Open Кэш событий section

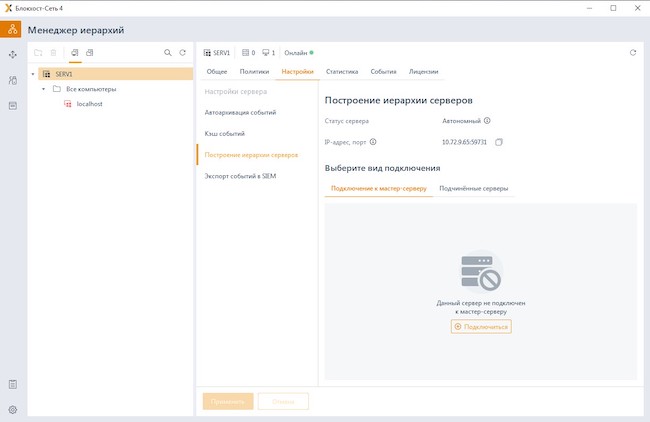tap(225, 133)
